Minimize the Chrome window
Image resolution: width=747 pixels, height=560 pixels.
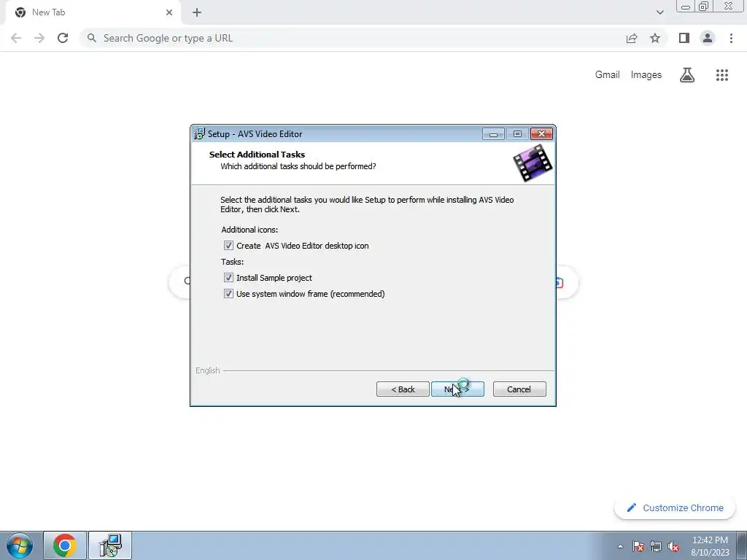click(686, 7)
